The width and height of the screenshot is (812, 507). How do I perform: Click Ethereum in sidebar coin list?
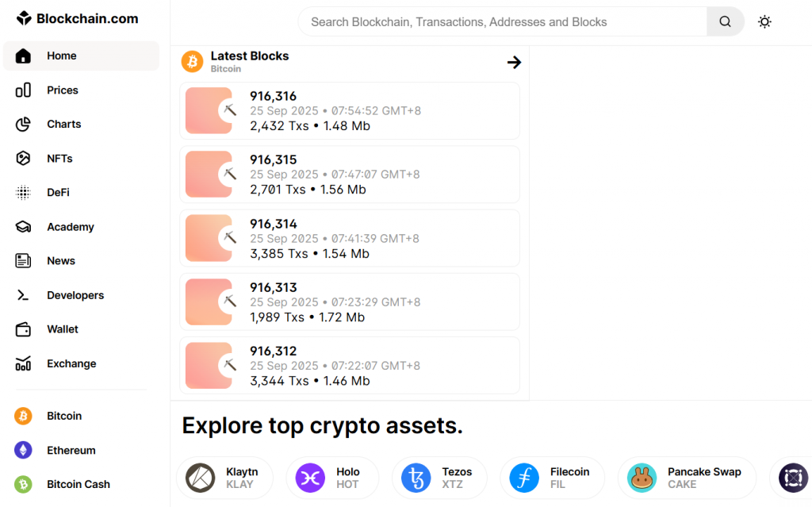71,450
